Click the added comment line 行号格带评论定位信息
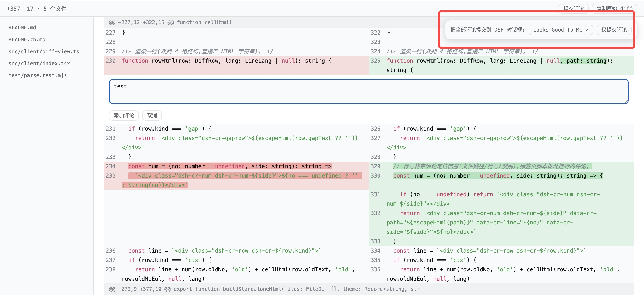This screenshot has height=295, width=644. coord(492,166)
